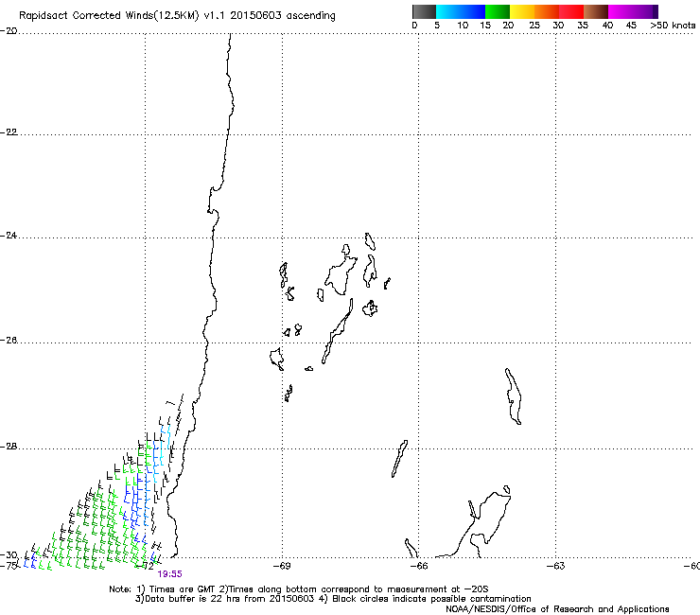Click the red 30-35 knots legend swatch
The image size is (700, 615).
coord(571,11)
